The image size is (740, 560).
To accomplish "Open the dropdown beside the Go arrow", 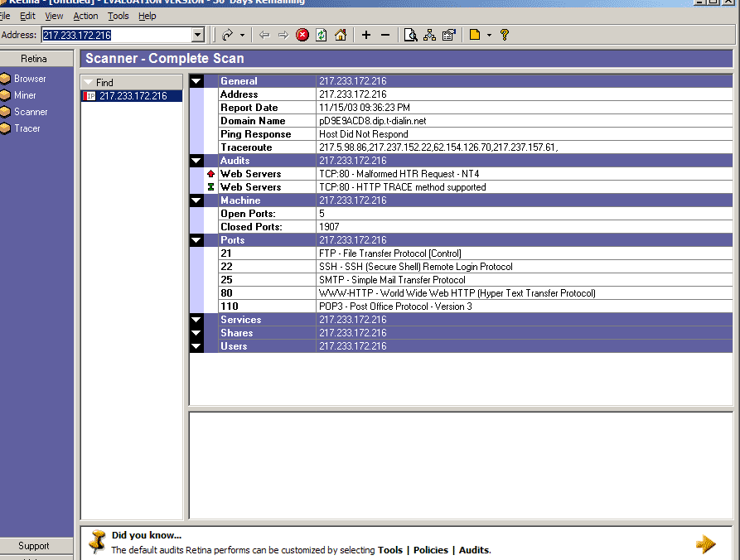I will [242, 35].
